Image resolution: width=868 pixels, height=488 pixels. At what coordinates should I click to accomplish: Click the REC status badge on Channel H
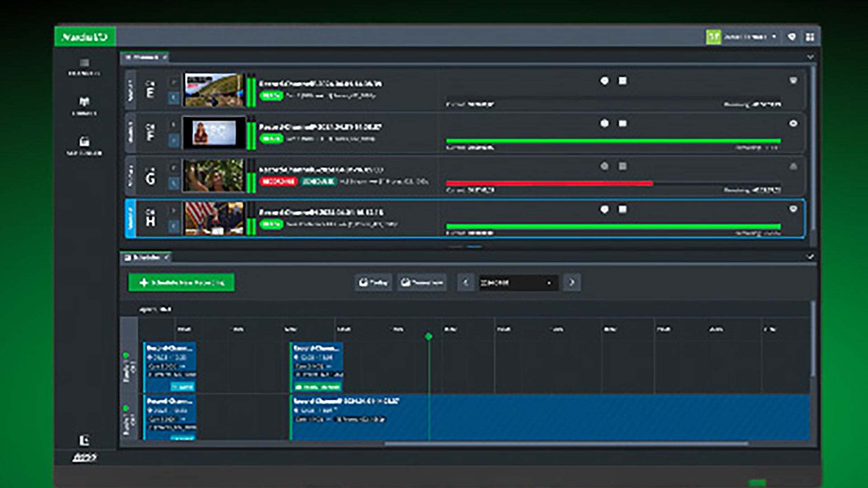tap(271, 224)
